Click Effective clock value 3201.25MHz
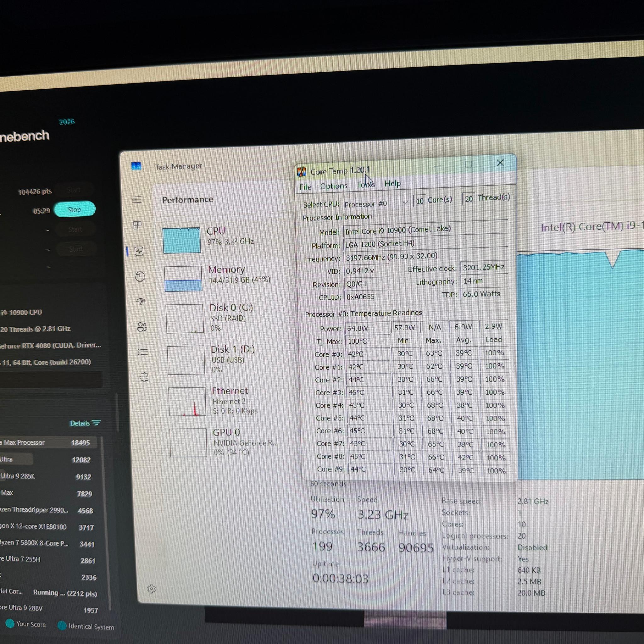 [484, 267]
